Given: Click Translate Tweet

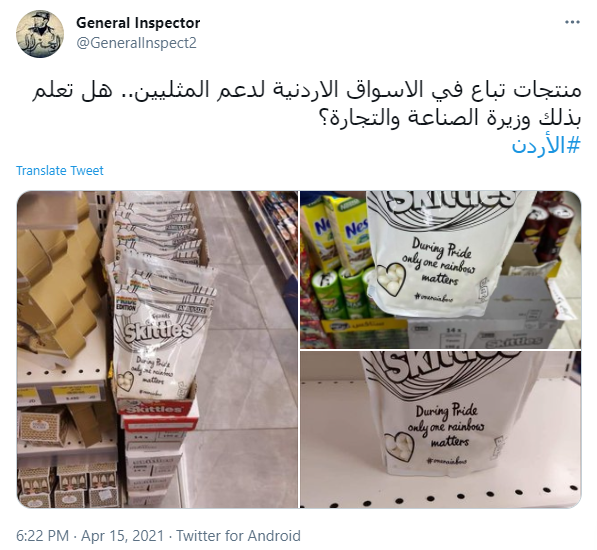Looking at the screenshot, I should coord(59,171).
